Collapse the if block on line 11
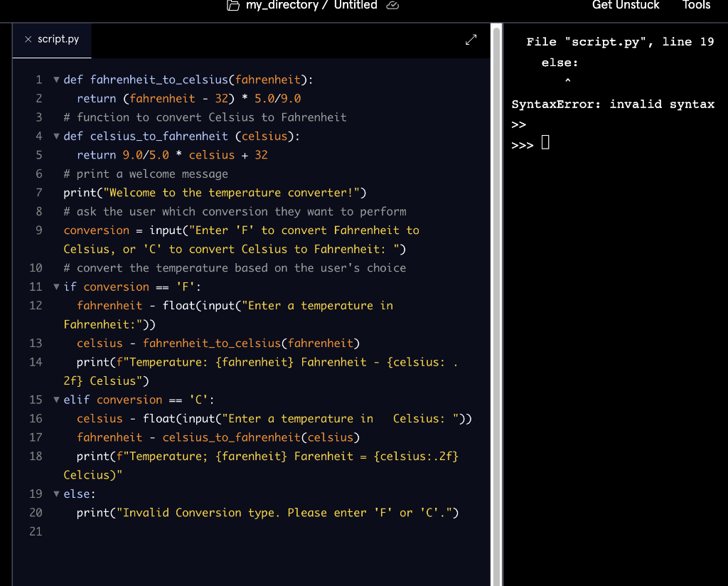The width and height of the screenshot is (728, 586). 56,287
